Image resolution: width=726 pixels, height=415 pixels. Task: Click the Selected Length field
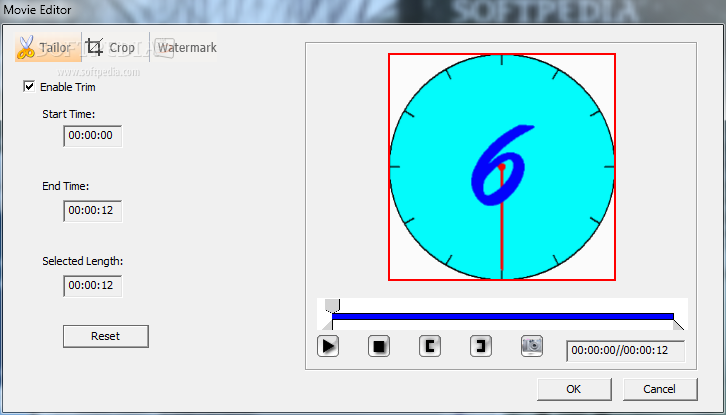(93, 285)
